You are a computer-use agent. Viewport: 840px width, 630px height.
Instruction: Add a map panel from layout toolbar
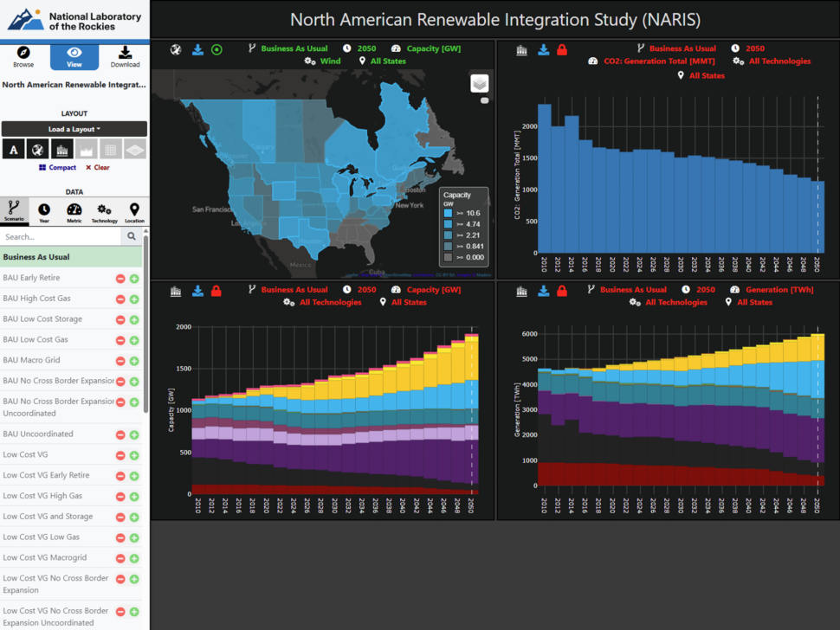[37, 150]
